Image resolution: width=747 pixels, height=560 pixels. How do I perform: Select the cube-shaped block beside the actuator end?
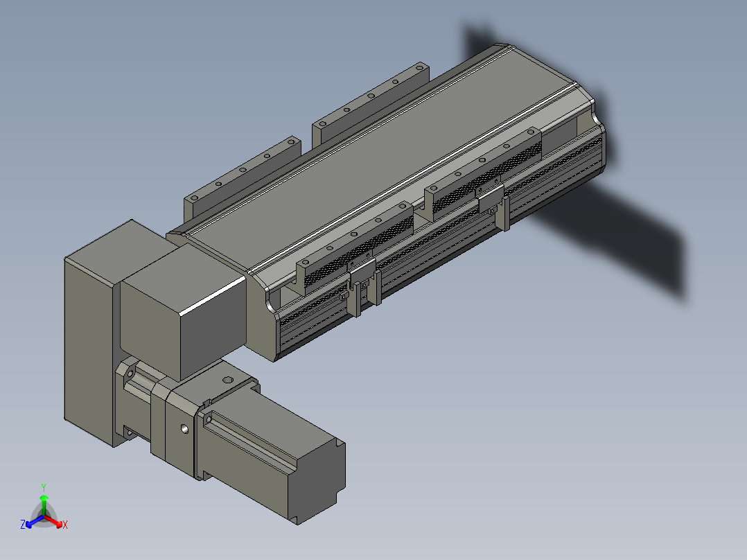[184, 312]
